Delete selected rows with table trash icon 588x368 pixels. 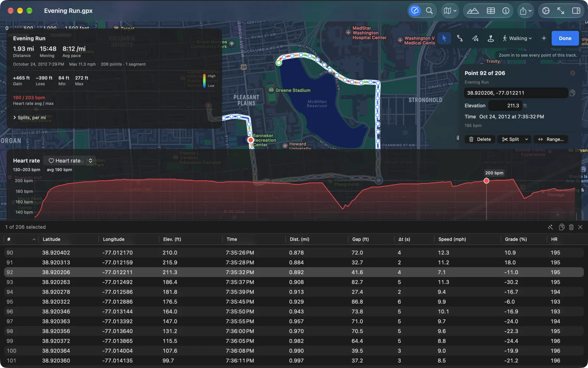[x=571, y=227]
